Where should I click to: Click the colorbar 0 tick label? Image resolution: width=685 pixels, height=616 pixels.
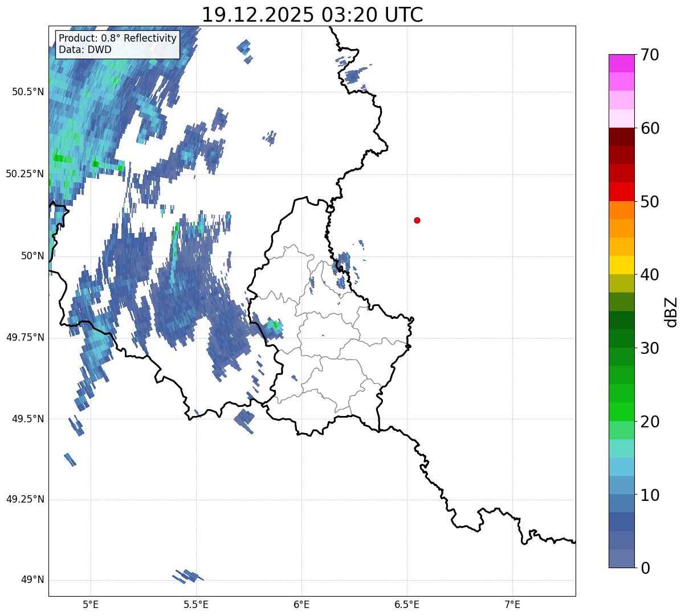(x=645, y=568)
